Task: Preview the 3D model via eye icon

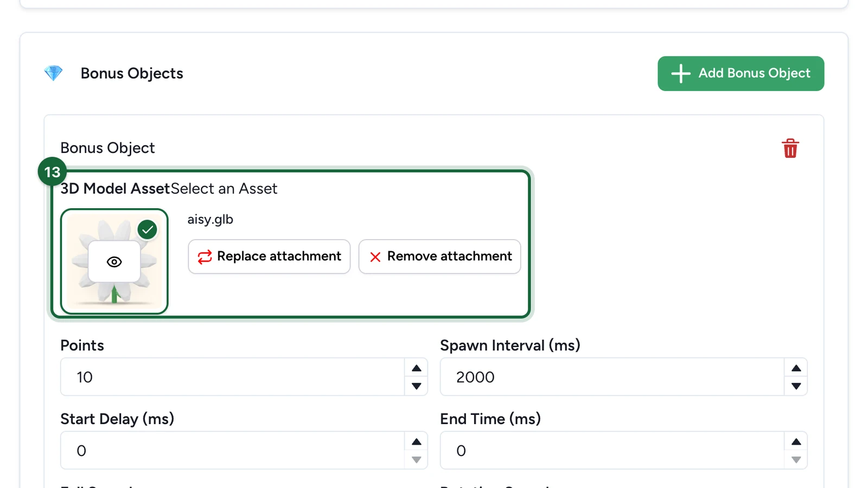Action: tap(114, 262)
